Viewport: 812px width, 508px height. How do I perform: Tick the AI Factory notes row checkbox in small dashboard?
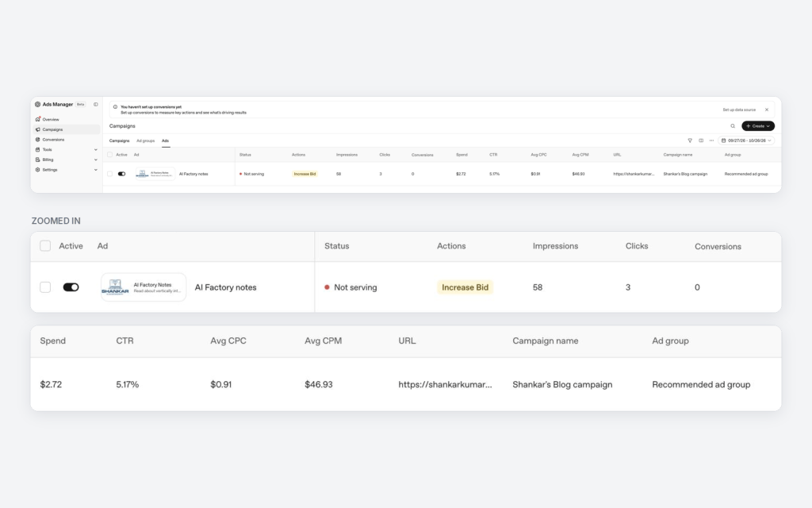pyautogui.click(x=109, y=174)
